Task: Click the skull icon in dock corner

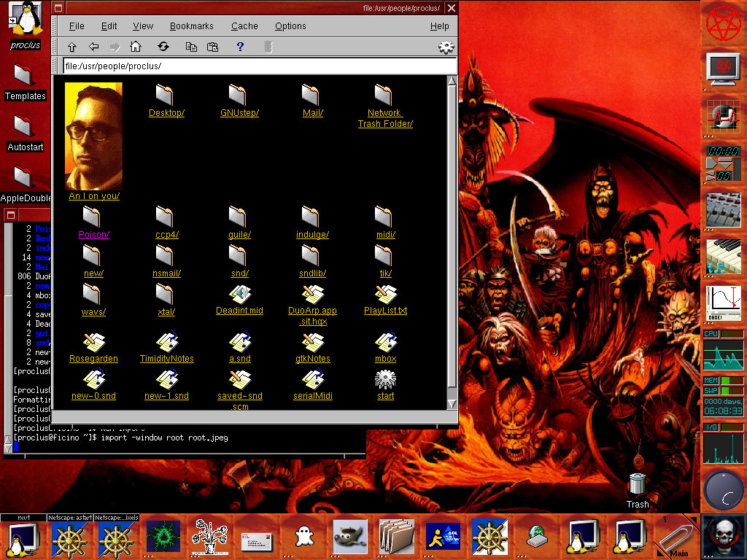Action: click(724, 537)
